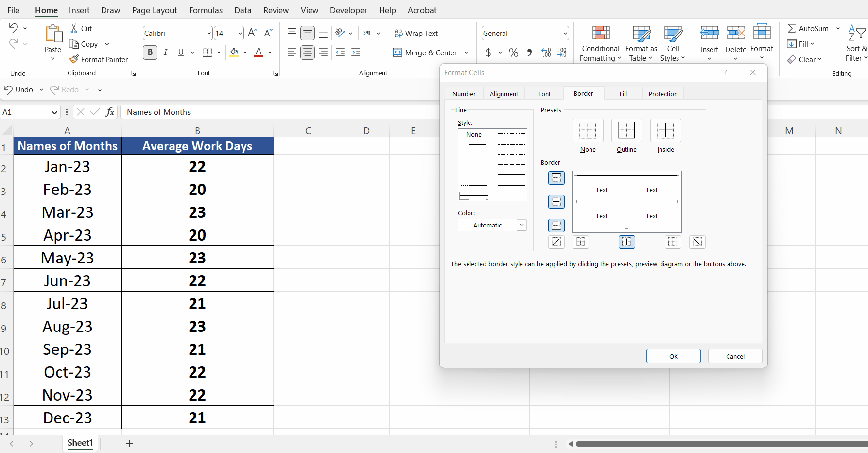Click OK to apply borders
Image resolution: width=868 pixels, height=453 pixels.
point(673,356)
